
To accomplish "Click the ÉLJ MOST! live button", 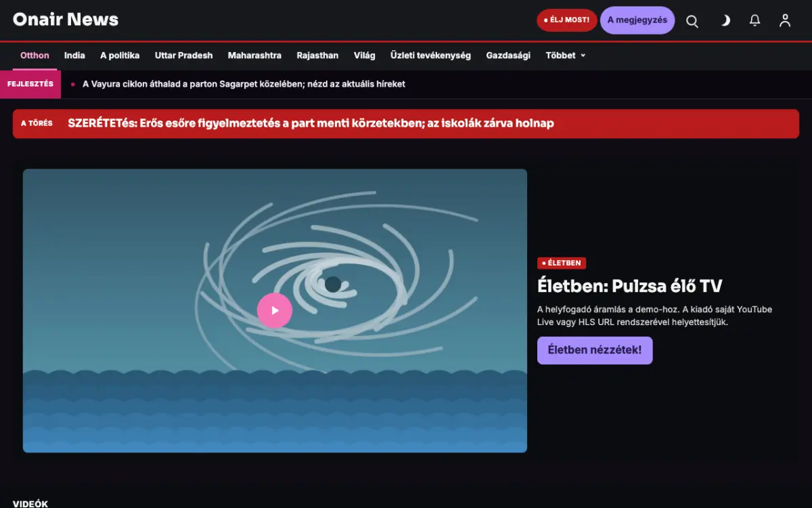I will click(x=567, y=20).
